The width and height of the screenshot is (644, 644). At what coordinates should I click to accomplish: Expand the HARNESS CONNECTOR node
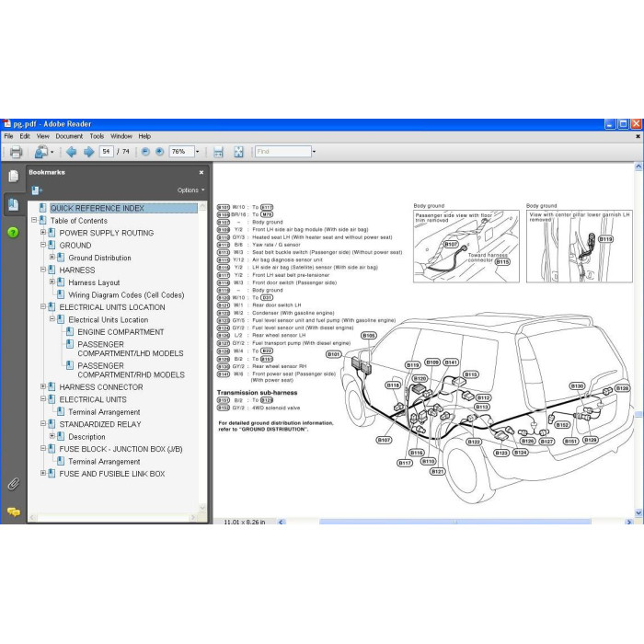(x=43, y=386)
